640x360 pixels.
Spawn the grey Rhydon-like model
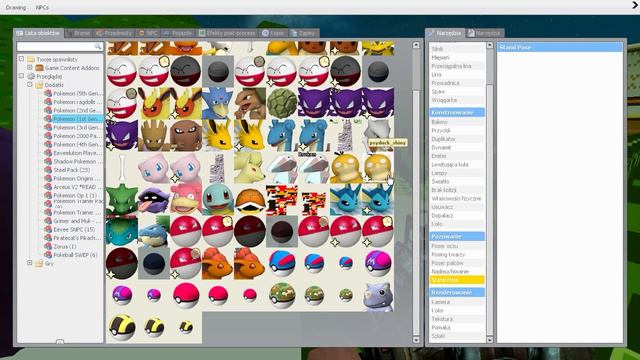point(378,296)
